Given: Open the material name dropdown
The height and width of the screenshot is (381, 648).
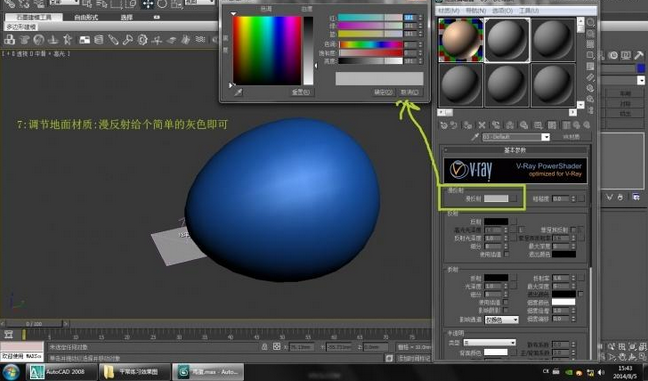Looking at the screenshot, I should [546, 137].
